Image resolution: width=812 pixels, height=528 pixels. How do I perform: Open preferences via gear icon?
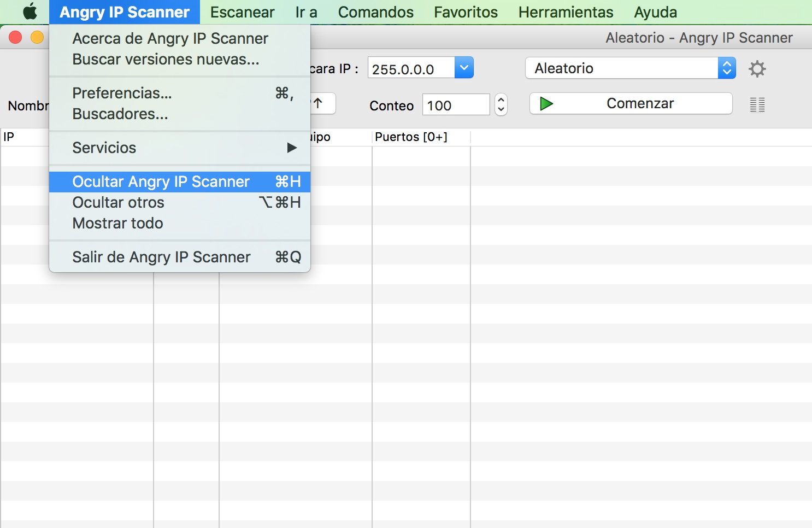[x=757, y=69]
